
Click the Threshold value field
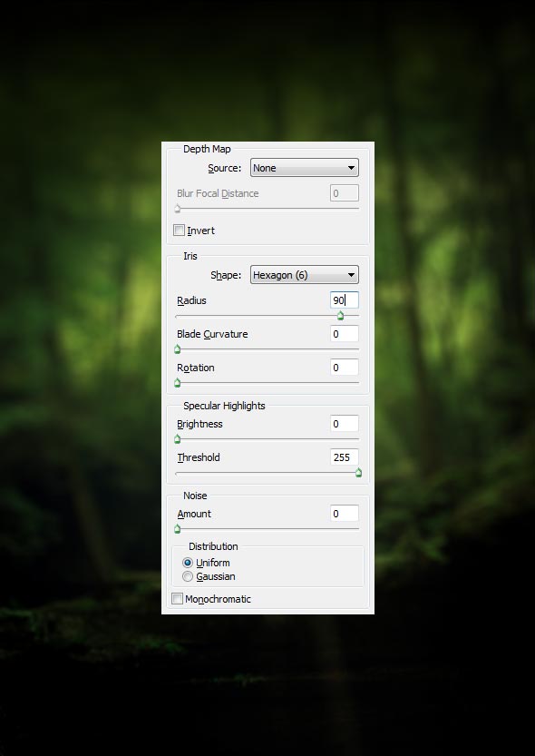tap(345, 457)
